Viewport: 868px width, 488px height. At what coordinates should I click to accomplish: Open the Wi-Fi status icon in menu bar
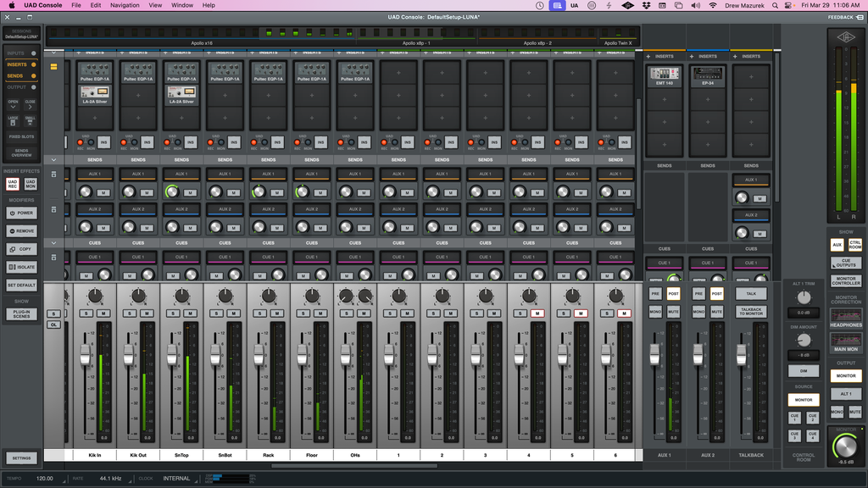[712, 6]
